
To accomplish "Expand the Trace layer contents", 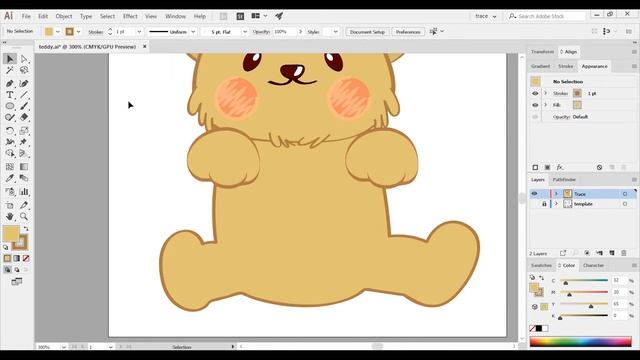I will 556,194.
